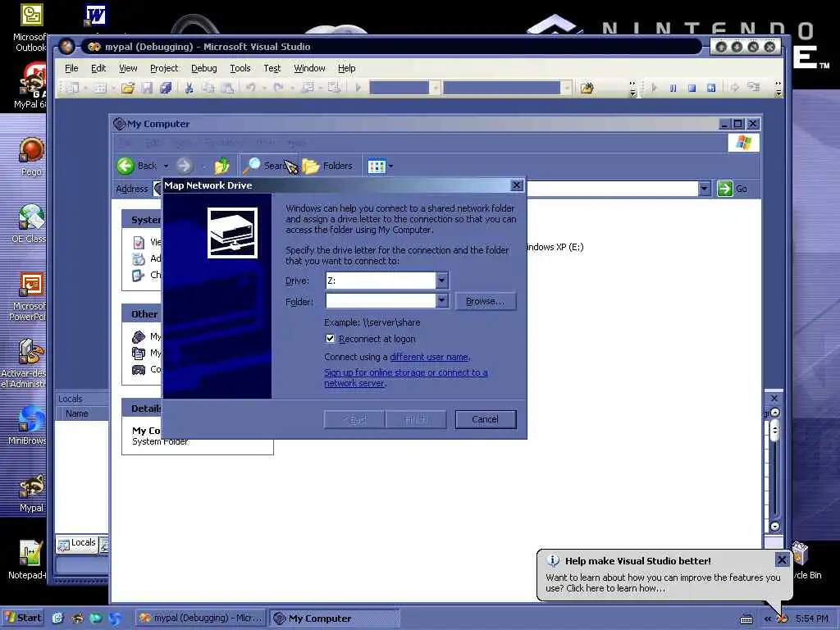This screenshot has width=840, height=630.
Task: Expand the debug toolbar options chevron
Action: click(778, 89)
